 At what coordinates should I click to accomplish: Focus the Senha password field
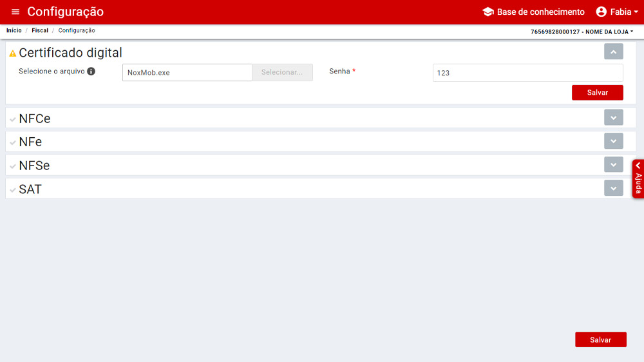tap(527, 73)
